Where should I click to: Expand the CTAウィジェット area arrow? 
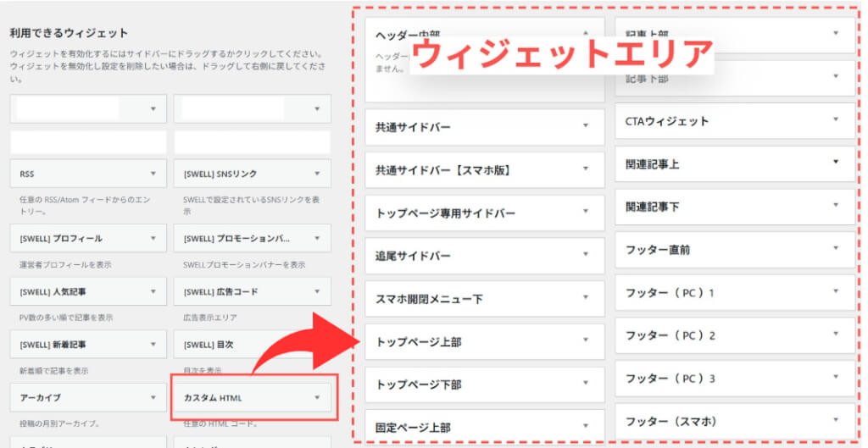(835, 120)
